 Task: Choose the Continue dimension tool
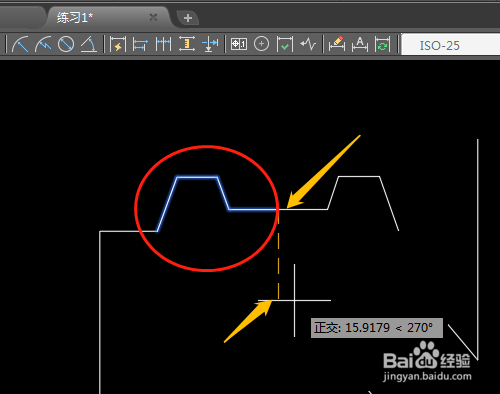click(163, 44)
